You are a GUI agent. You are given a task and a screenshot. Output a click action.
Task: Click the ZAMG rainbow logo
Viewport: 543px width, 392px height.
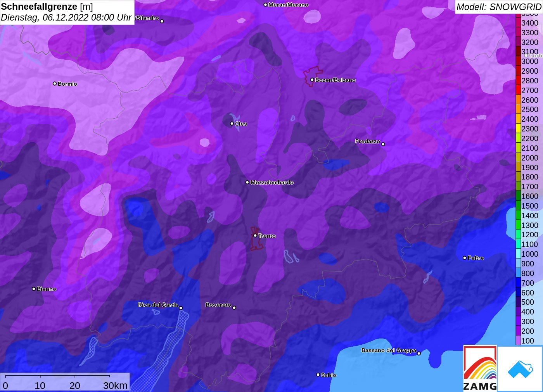[x=480, y=368]
